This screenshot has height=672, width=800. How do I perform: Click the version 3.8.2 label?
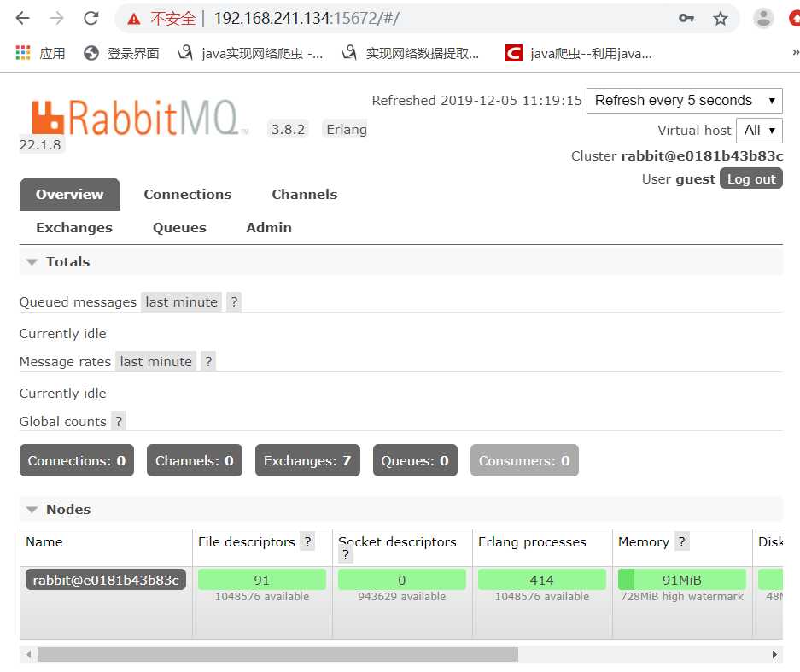[x=288, y=129]
